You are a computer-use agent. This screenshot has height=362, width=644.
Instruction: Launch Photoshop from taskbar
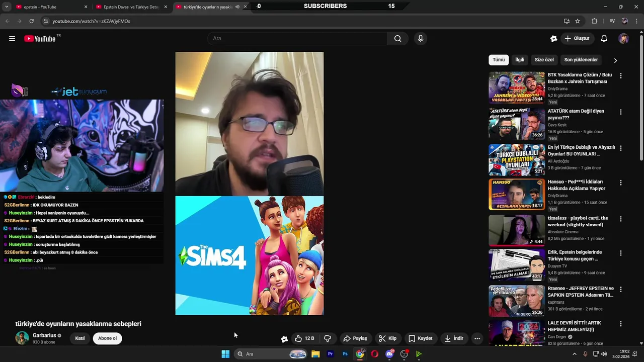[345, 354]
